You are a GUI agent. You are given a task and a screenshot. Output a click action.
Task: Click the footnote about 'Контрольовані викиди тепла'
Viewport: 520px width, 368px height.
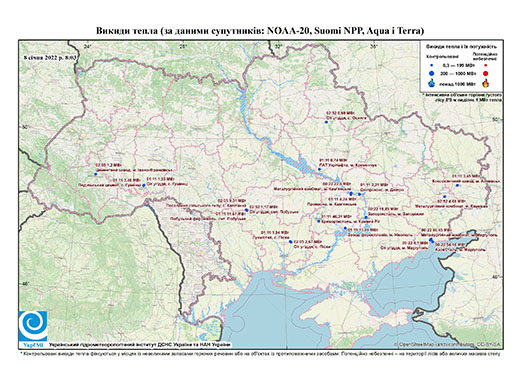(260, 353)
